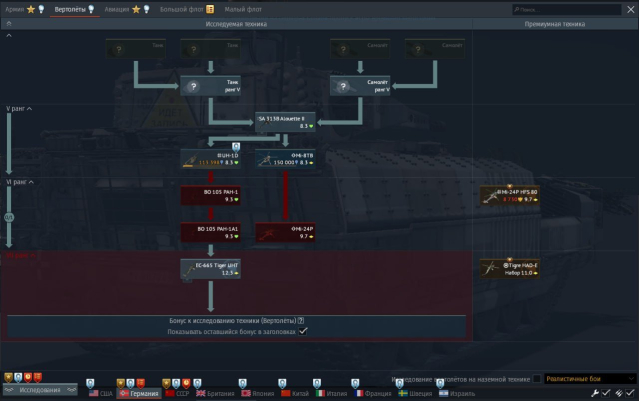Image resolution: width=639 pixels, height=401 pixels.
Task: Click the vehicle search input field
Action: 569,9
